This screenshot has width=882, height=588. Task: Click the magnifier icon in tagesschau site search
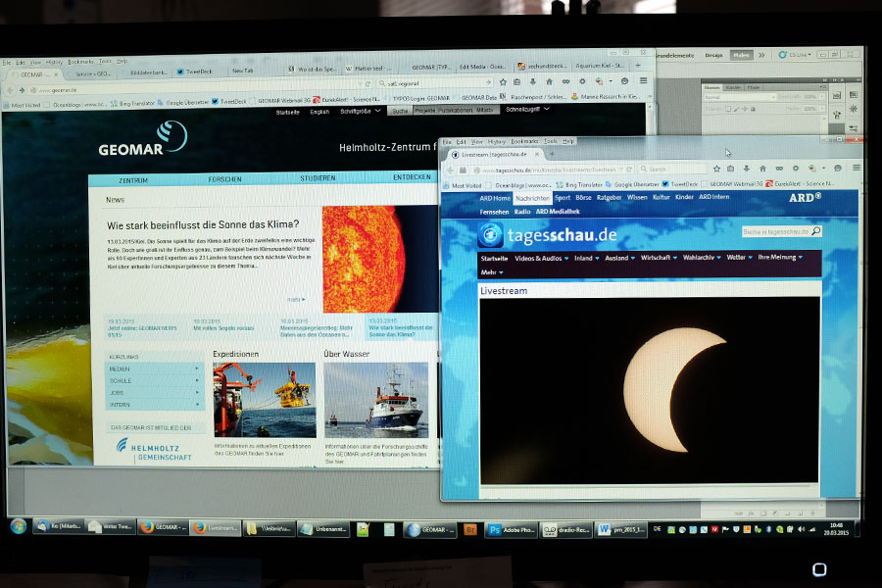(816, 230)
